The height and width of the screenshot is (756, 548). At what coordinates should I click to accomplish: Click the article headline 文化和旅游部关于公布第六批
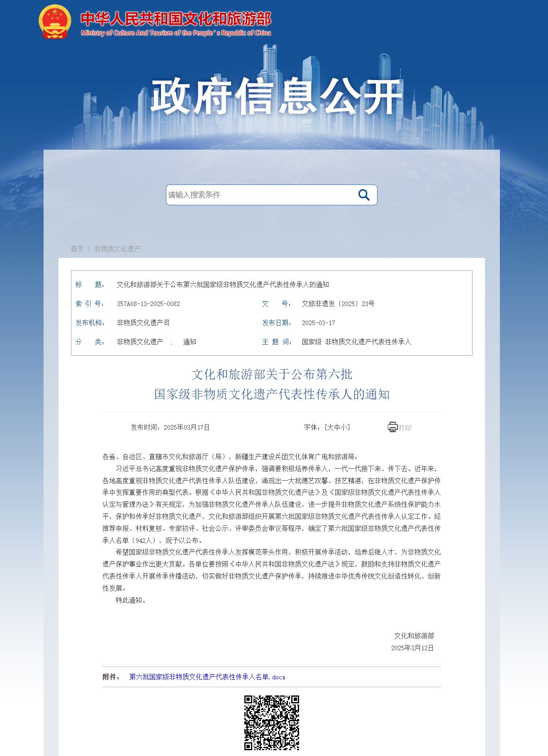point(272,374)
